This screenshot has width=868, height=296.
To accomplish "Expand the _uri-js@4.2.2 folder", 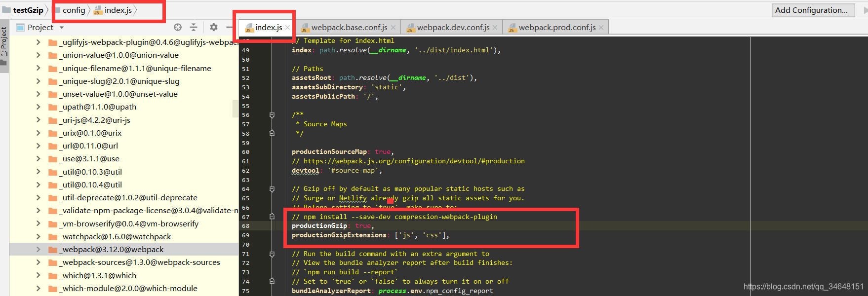I will [39, 120].
